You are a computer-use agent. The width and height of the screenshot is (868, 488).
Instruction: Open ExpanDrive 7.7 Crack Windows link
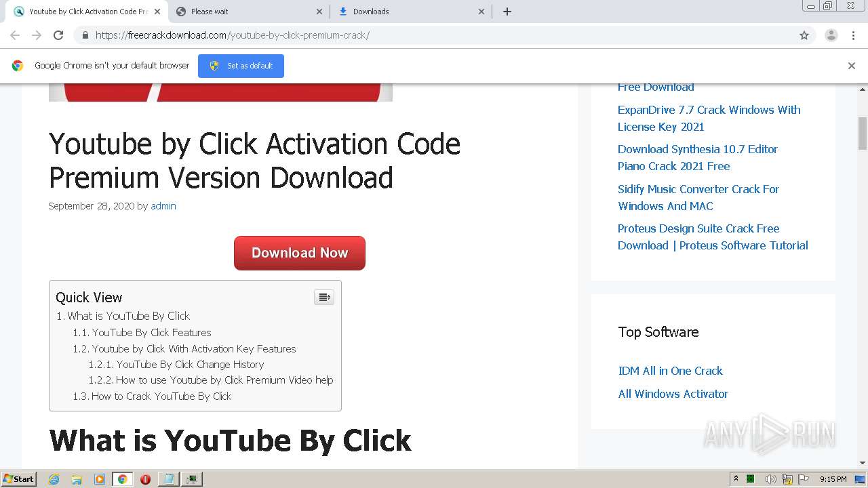point(709,118)
